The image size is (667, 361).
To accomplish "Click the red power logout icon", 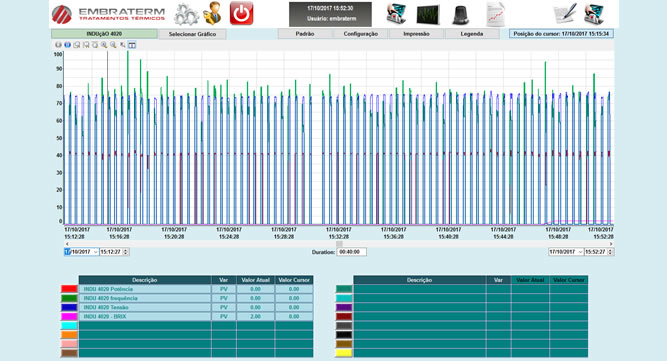I will pos(241,13).
